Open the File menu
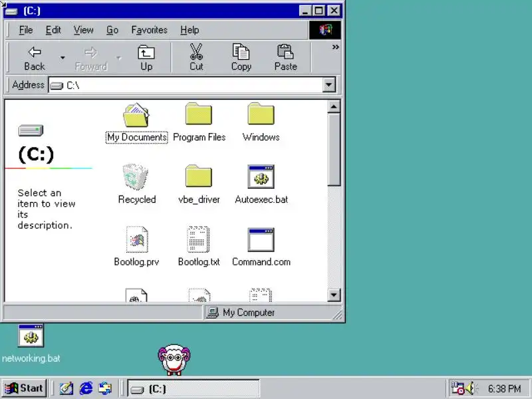Image resolution: width=532 pixels, height=399 pixels. (x=26, y=30)
